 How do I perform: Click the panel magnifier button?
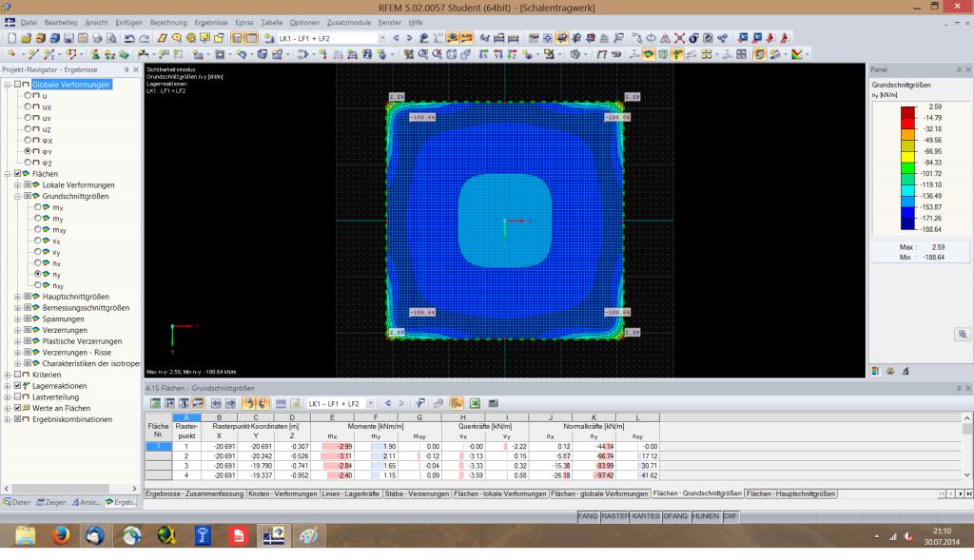[x=963, y=335]
